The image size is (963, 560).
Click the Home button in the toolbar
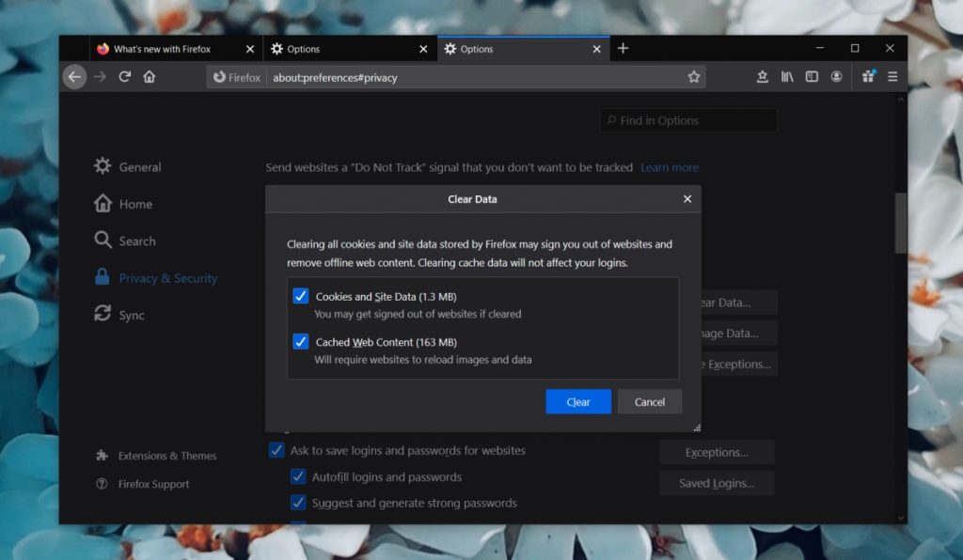pyautogui.click(x=150, y=77)
